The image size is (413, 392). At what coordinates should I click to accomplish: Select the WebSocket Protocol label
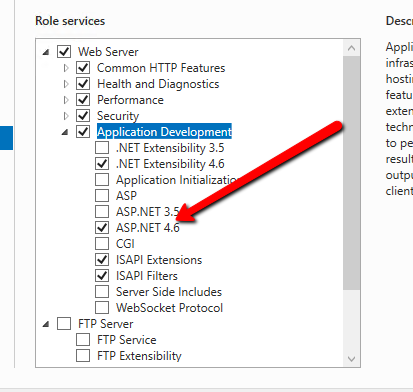pyautogui.click(x=169, y=308)
